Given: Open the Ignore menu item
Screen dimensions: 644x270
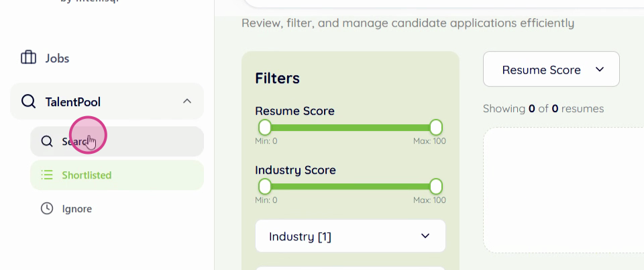Looking at the screenshot, I should pos(76,208).
